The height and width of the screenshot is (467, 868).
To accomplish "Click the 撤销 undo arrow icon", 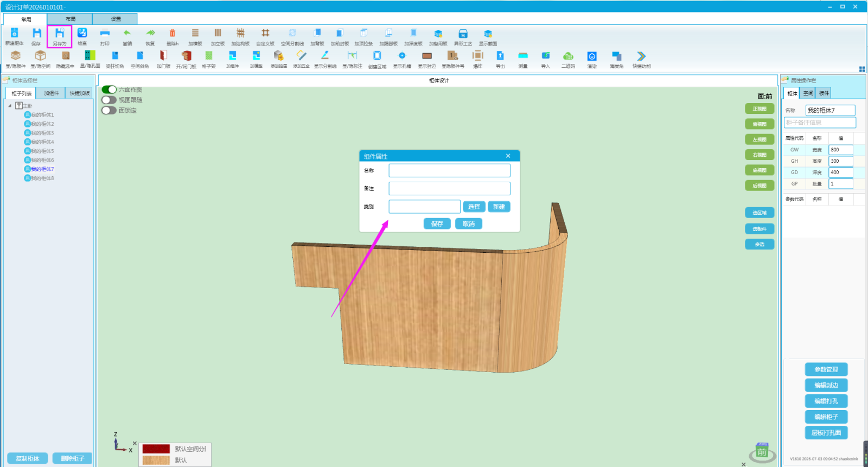I will click(x=127, y=34).
